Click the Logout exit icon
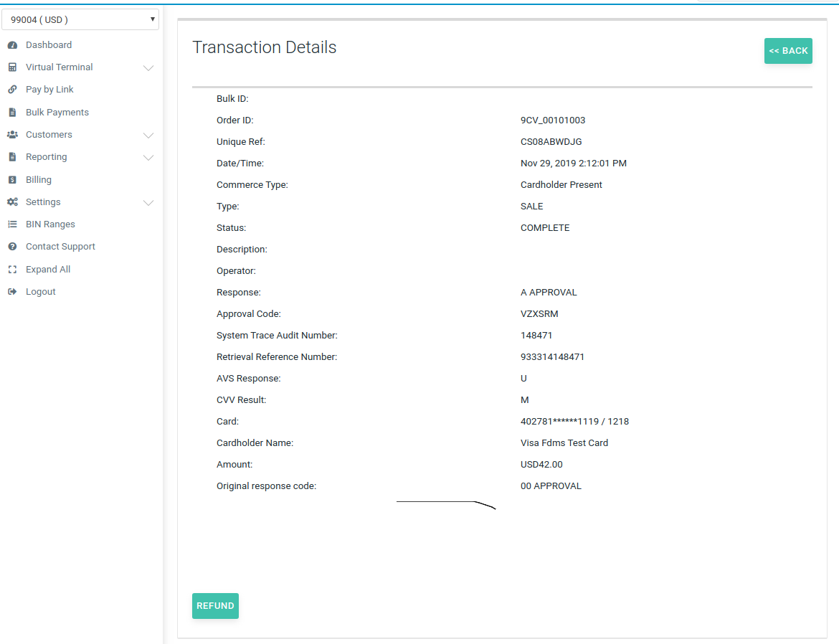 point(12,292)
